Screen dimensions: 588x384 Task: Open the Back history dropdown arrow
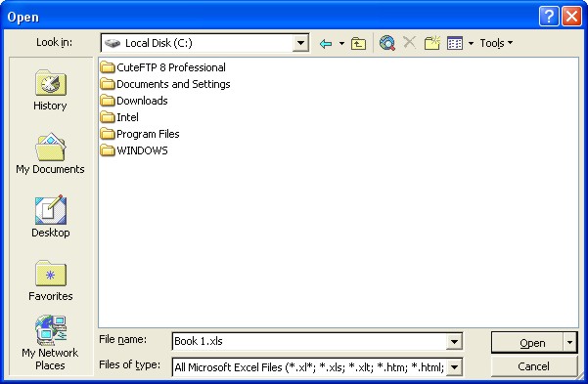(341, 43)
